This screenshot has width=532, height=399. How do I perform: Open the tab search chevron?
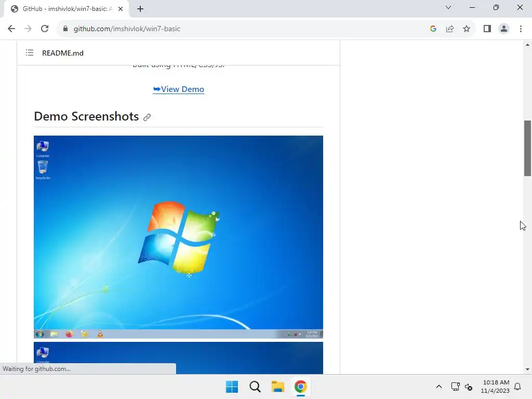[x=448, y=7]
